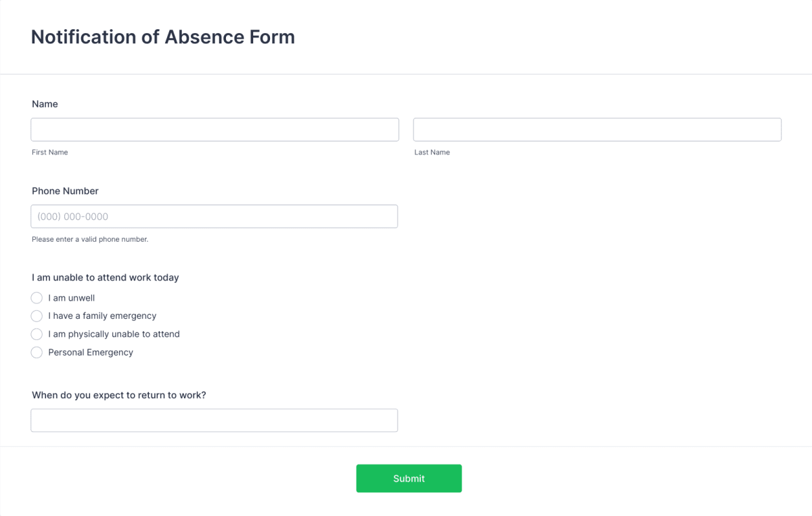Click the phone number validation hint text
Image resolution: width=812 pixels, height=516 pixels.
(x=90, y=239)
